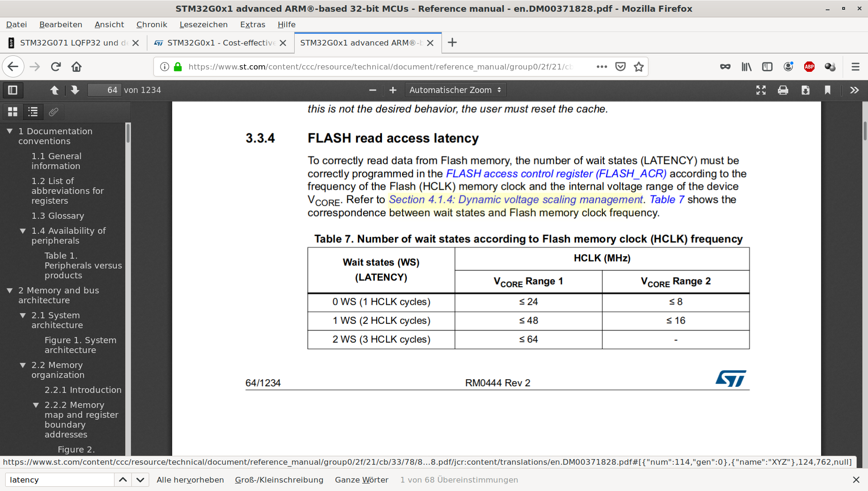Save page to Pocket
The height and width of the screenshot is (491, 868).
click(x=620, y=67)
